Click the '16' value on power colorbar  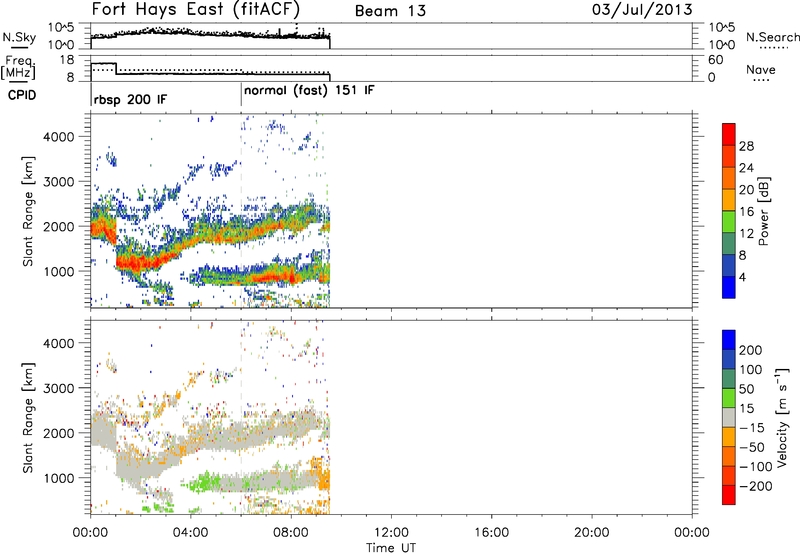(746, 212)
